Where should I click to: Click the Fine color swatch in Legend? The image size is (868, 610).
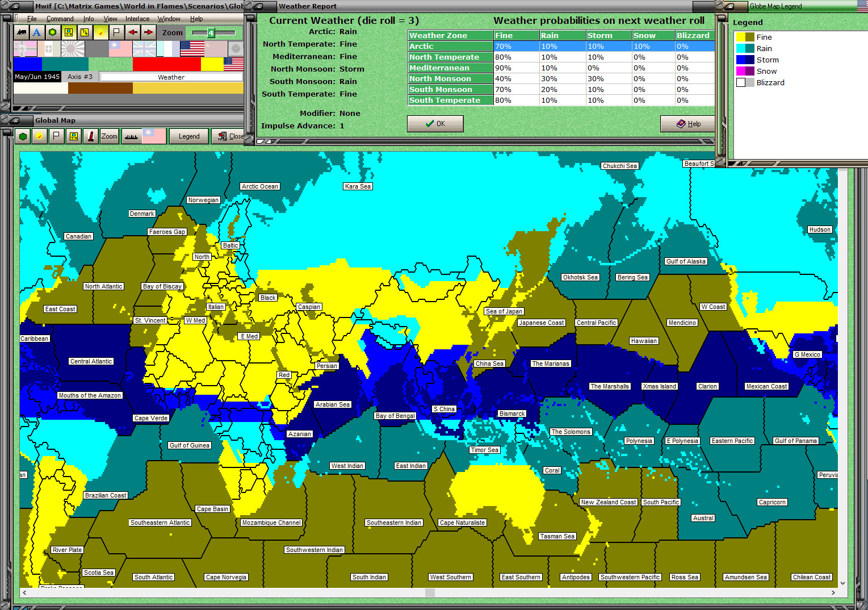(745, 37)
